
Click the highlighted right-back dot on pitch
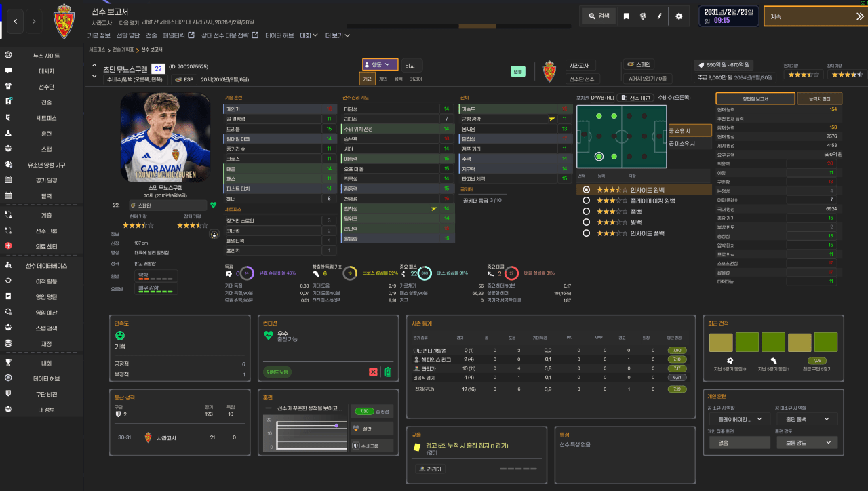(x=599, y=157)
